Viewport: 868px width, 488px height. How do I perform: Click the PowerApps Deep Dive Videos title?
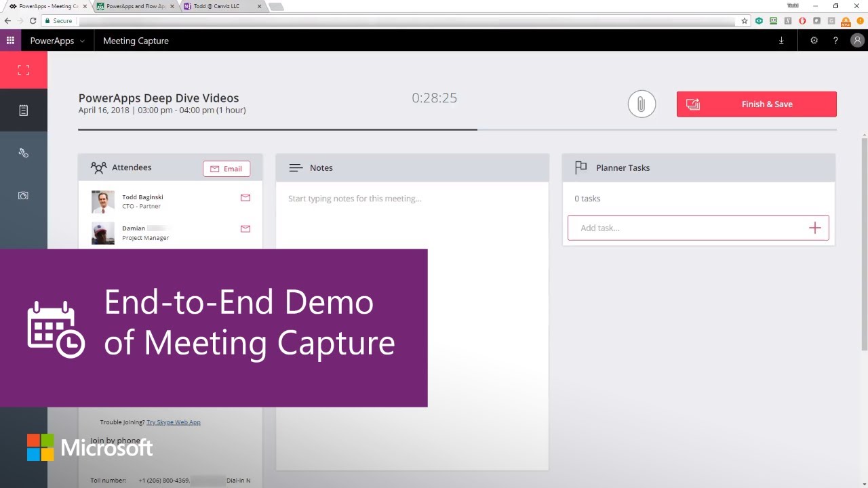click(x=159, y=98)
